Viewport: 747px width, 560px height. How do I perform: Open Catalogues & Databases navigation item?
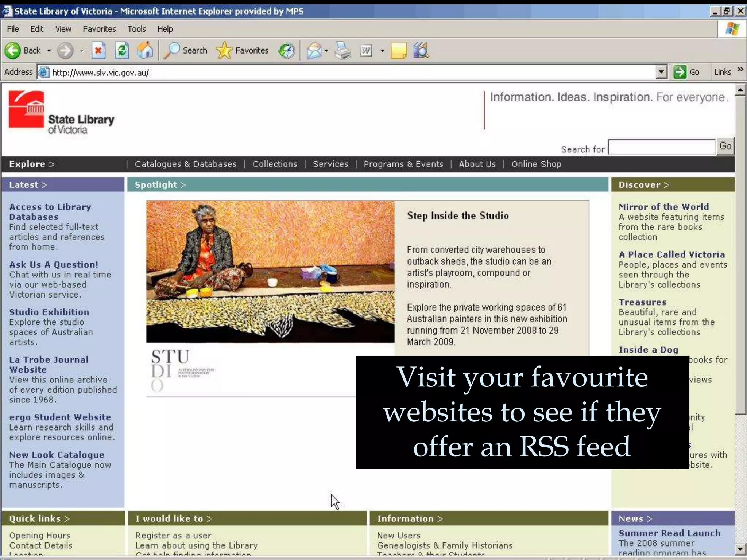point(186,164)
